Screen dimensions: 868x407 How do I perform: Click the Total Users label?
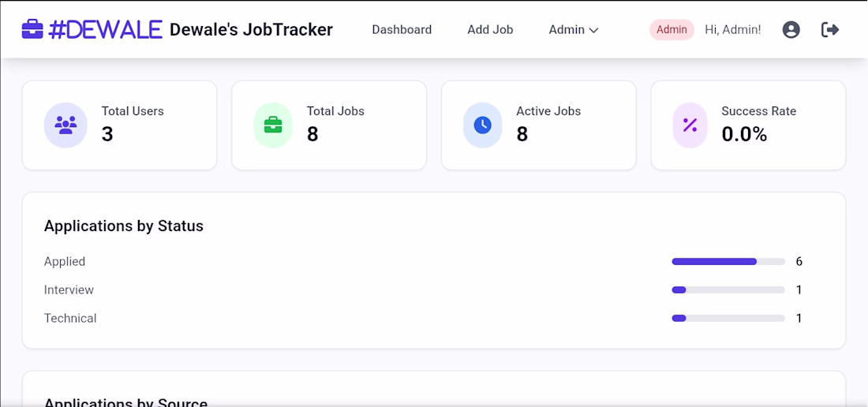coord(133,111)
